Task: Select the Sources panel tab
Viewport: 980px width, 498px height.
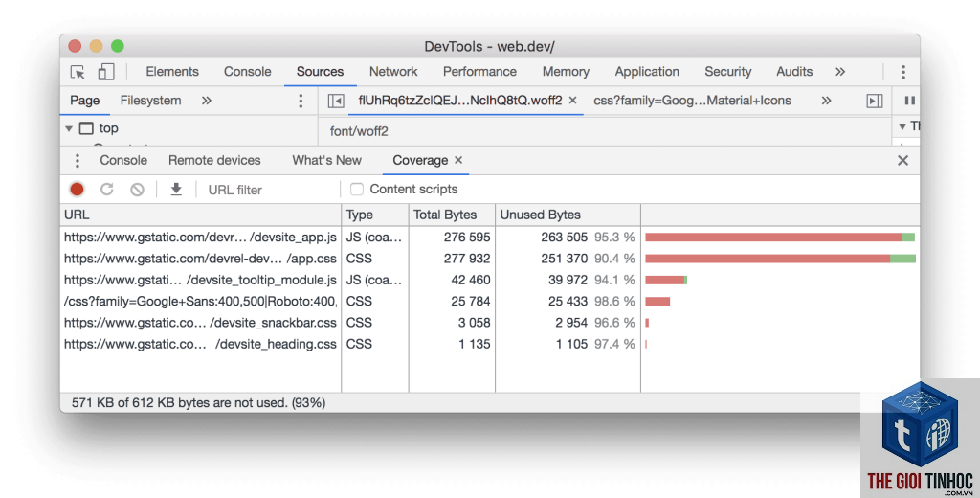Action: 320,72
